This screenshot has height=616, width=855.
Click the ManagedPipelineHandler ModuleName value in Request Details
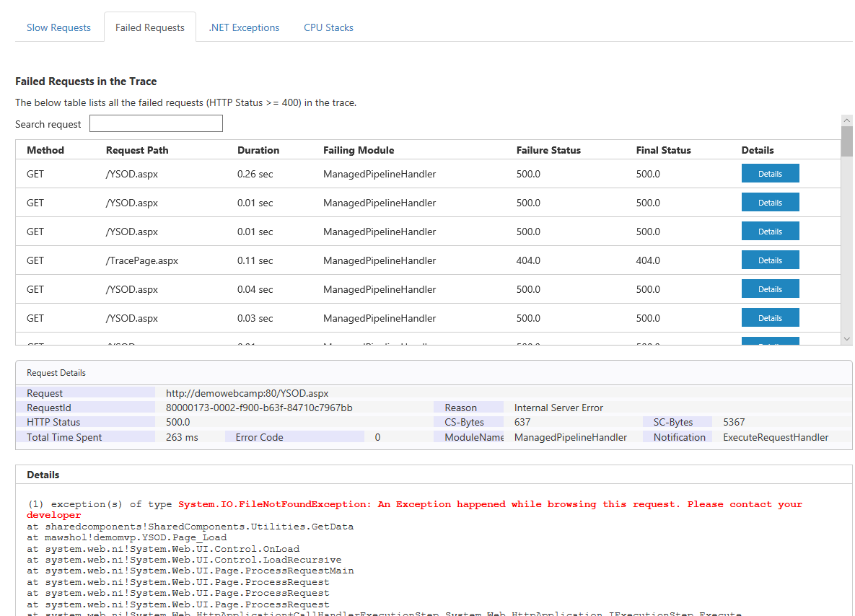[571, 437]
